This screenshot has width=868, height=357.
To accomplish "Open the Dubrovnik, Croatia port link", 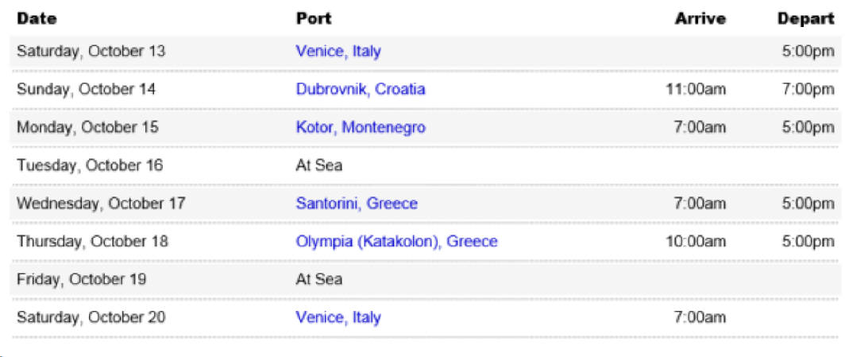I will [361, 89].
